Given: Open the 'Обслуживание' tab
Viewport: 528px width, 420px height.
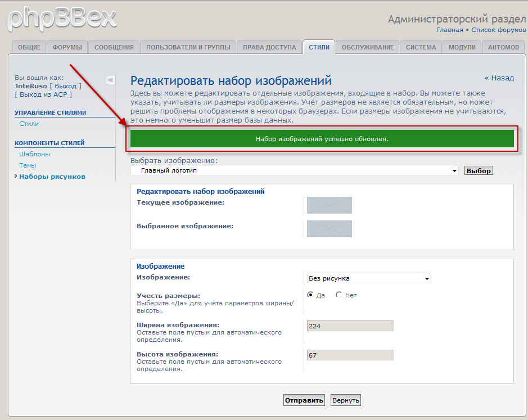Looking at the screenshot, I should (367, 47).
